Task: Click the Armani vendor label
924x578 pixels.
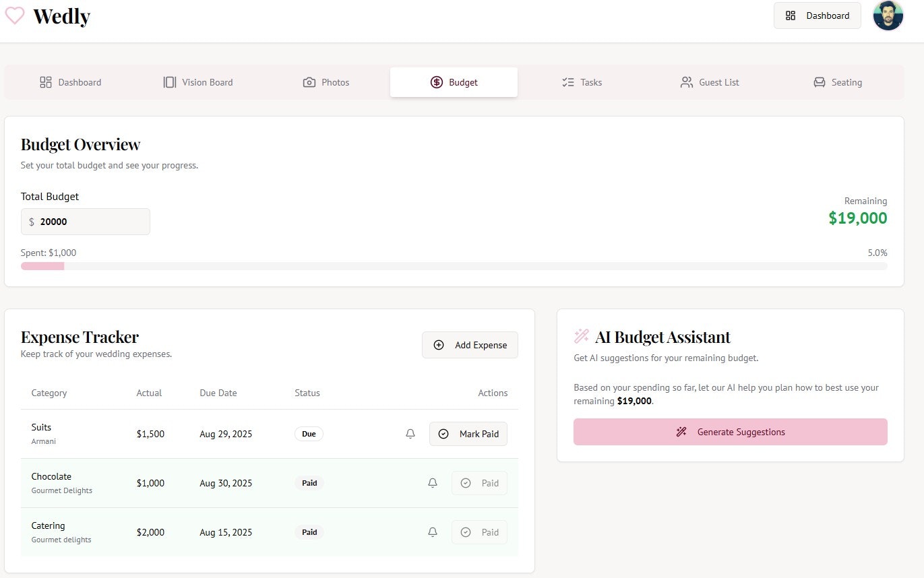Action: (44, 441)
